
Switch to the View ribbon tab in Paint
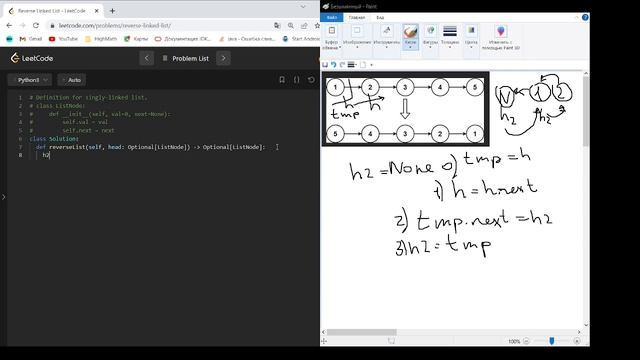click(x=380, y=18)
